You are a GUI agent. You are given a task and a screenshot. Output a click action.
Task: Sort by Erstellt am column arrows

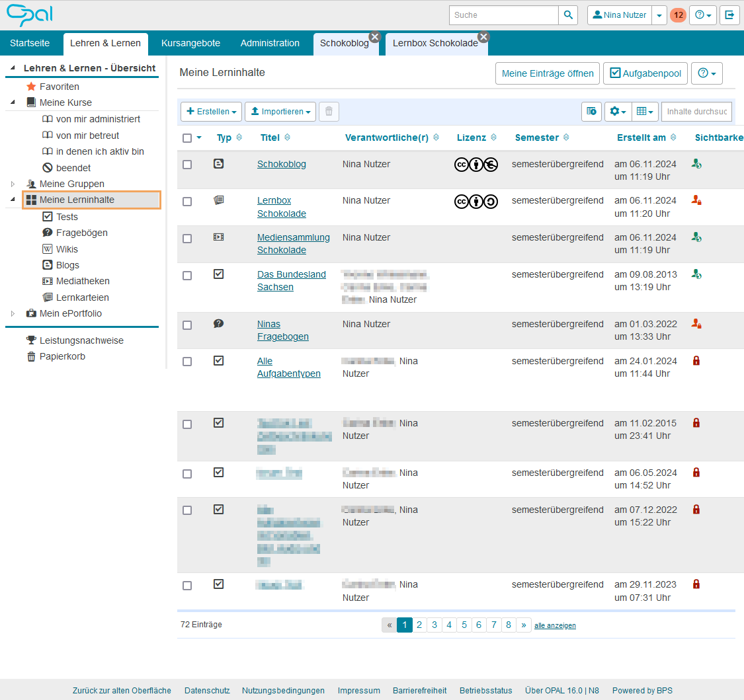(x=673, y=137)
